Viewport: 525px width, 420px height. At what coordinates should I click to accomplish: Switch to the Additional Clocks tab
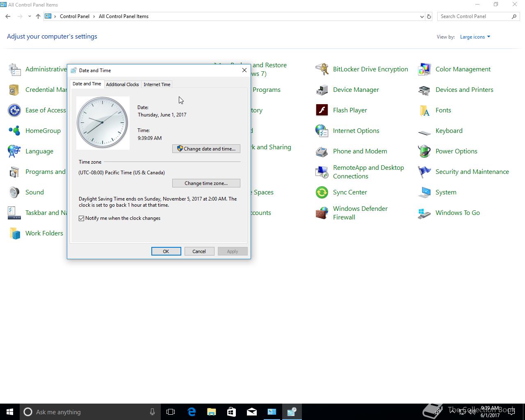[122, 84]
